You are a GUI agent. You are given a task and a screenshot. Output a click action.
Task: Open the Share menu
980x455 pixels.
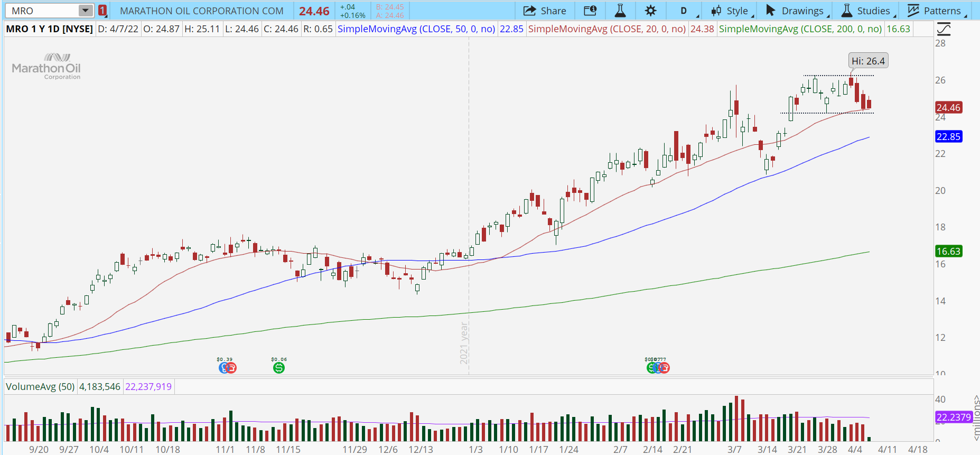coord(545,11)
